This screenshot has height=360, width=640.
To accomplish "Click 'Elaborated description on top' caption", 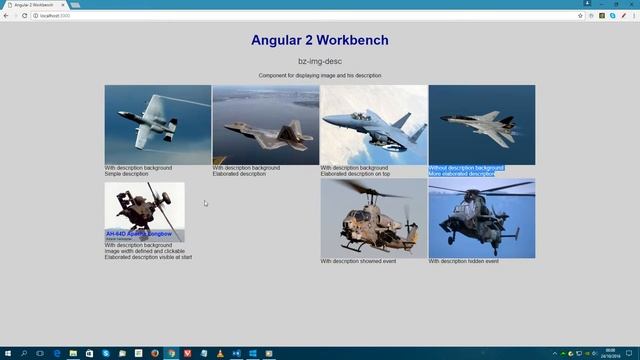I will (x=355, y=174).
